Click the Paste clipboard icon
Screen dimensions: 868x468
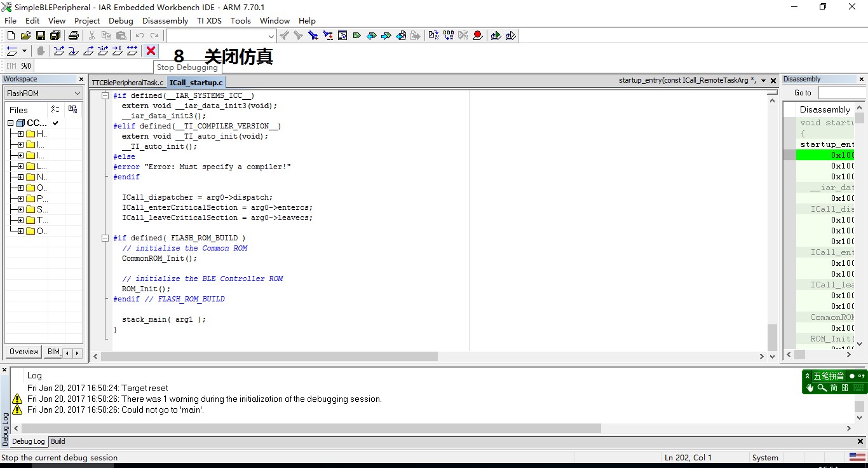(x=121, y=36)
